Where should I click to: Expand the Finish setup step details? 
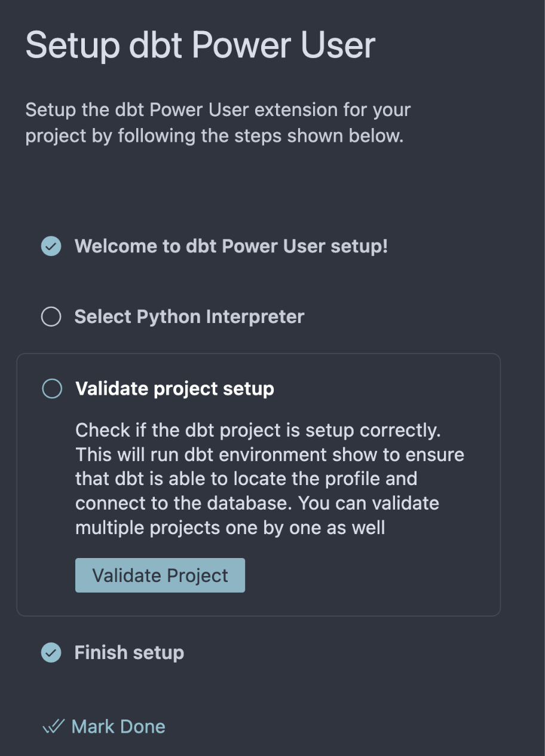click(x=129, y=653)
